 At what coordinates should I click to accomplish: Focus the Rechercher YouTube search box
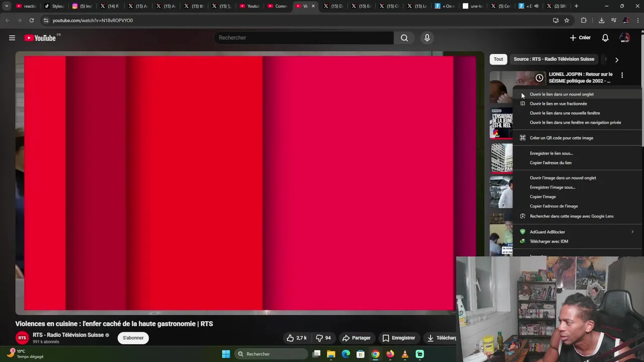304,38
